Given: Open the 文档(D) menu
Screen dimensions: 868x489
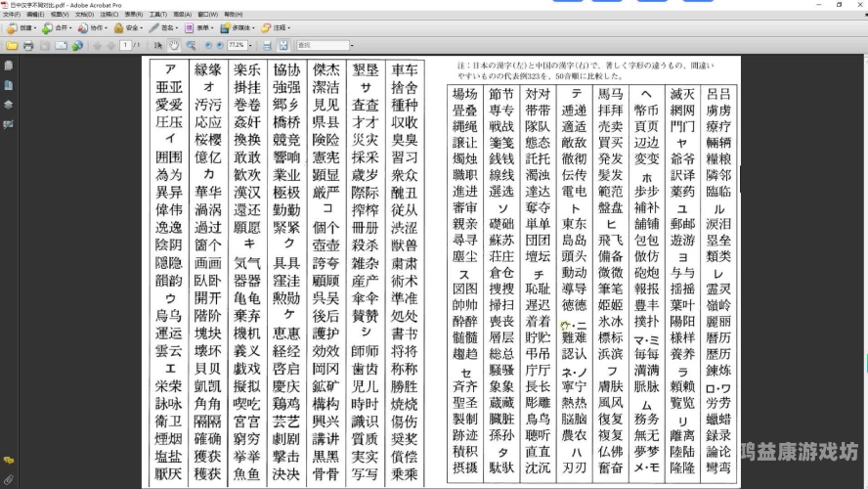Looking at the screenshot, I should click(84, 15).
